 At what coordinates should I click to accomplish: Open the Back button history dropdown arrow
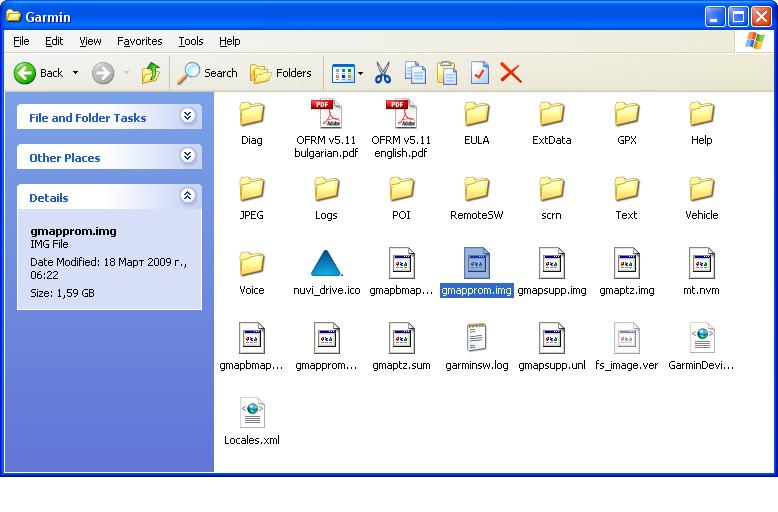pos(75,73)
